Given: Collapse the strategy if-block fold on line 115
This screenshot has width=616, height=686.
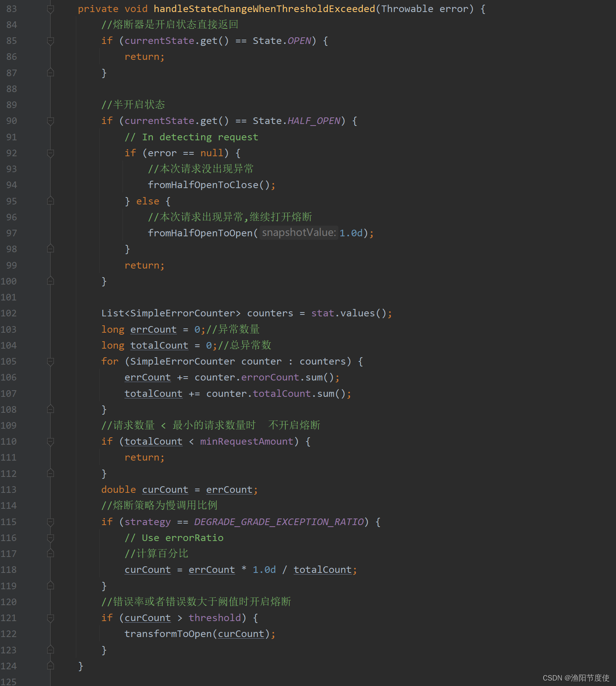Looking at the screenshot, I should [x=51, y=522].
